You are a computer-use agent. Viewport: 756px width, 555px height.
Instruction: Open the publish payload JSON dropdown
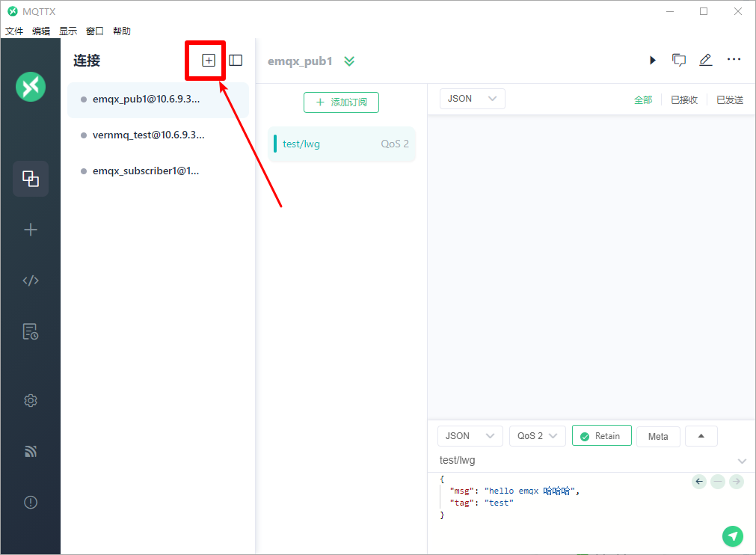[470, 436]
